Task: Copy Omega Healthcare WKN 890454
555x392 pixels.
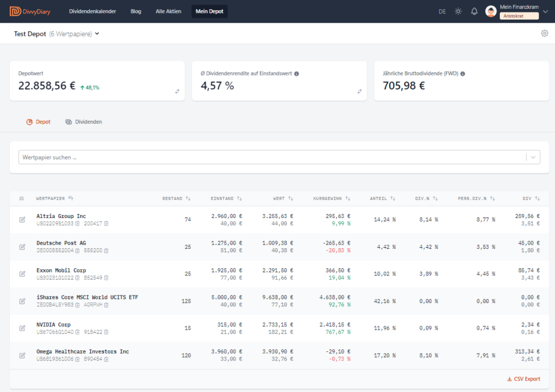Action: pyautogui.click(x=106, y=359)
